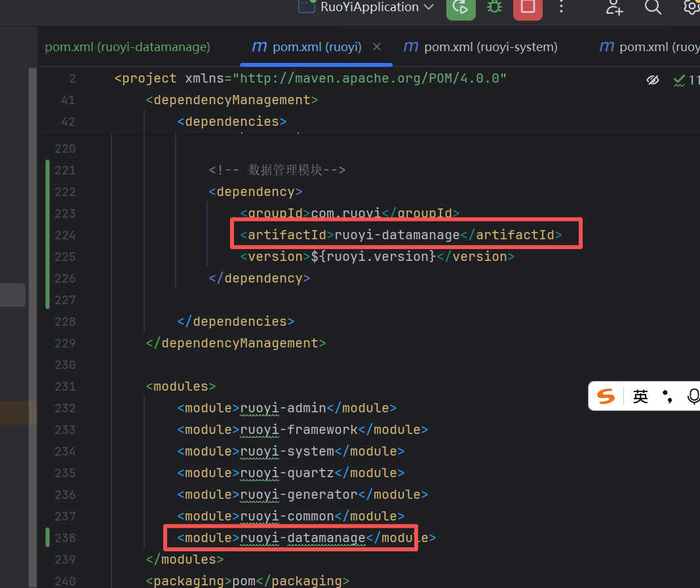Click the 数据管理模块 comment line
Screen dimensions: 700x588
tap(277, 170)
